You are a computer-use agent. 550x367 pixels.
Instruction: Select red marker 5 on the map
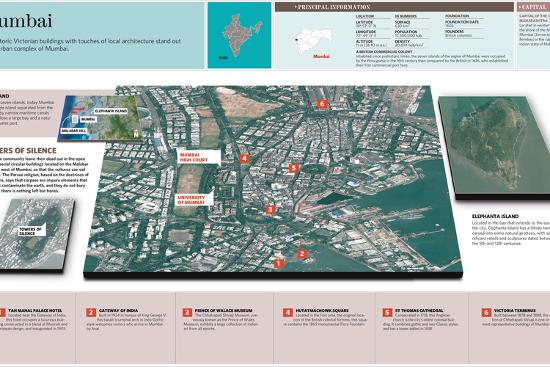pyautogui.click(x=294, y=168)
